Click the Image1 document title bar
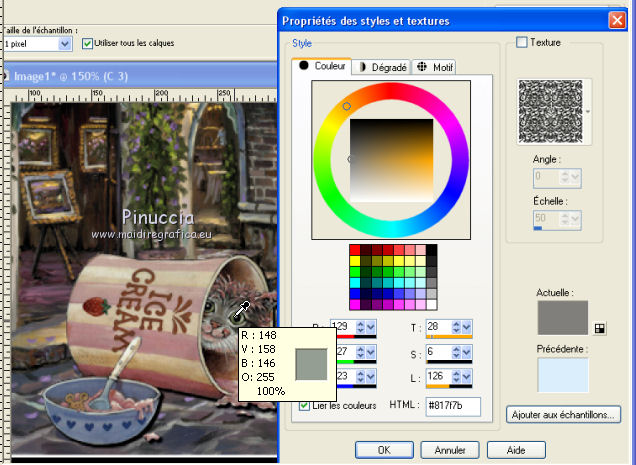 point(140,76)
